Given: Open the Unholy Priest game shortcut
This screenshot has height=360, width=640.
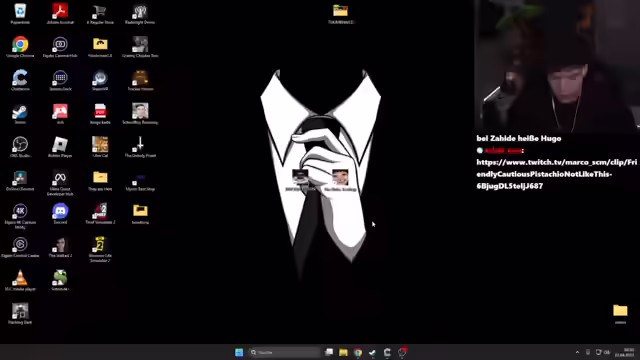Looking at the screenshot, I should click(140, 147).
